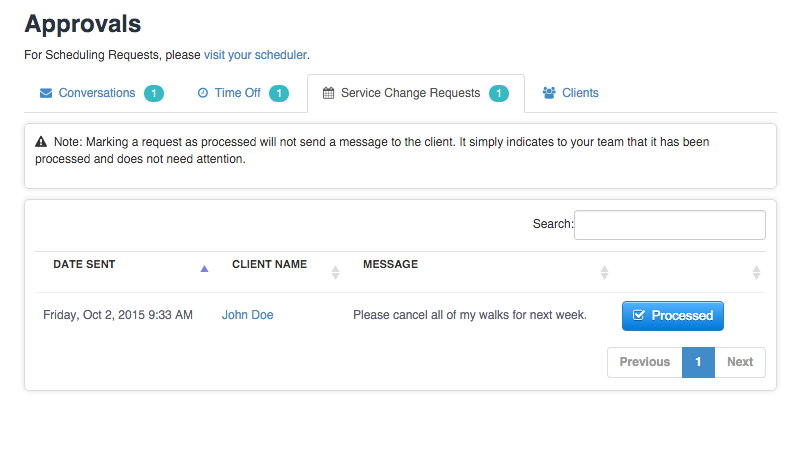
Task: Click the checkbox icon in Processed button
Action: 638,315
